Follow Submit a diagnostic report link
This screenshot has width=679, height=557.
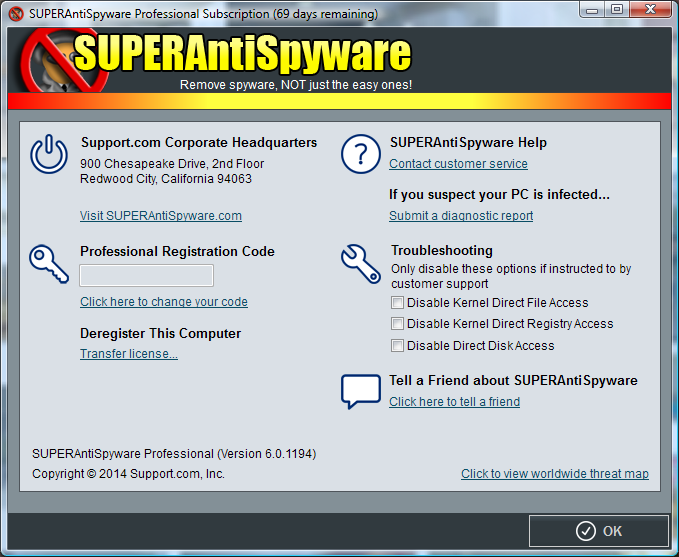tap(461, 216)
